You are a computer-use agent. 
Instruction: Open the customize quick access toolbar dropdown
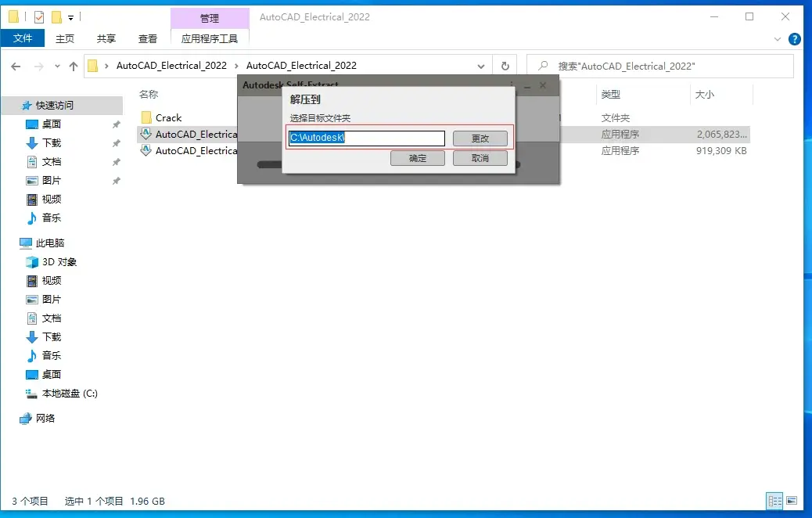71,18
